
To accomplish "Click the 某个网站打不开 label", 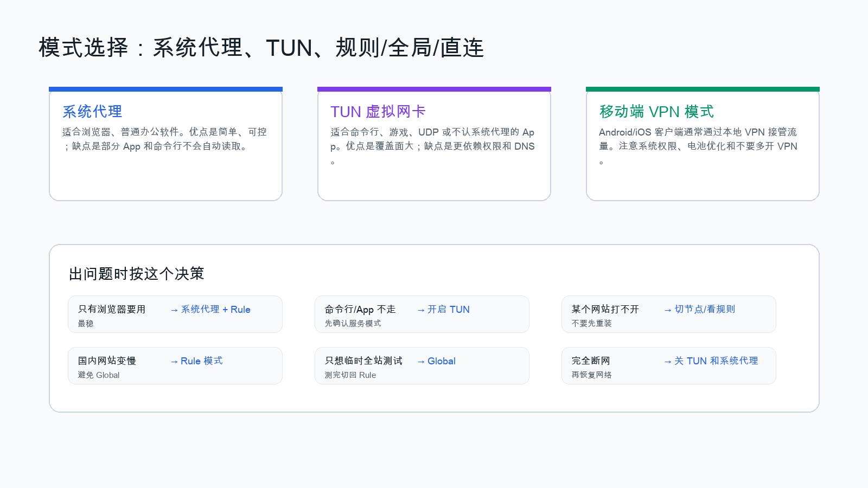I will pos(605,309).
